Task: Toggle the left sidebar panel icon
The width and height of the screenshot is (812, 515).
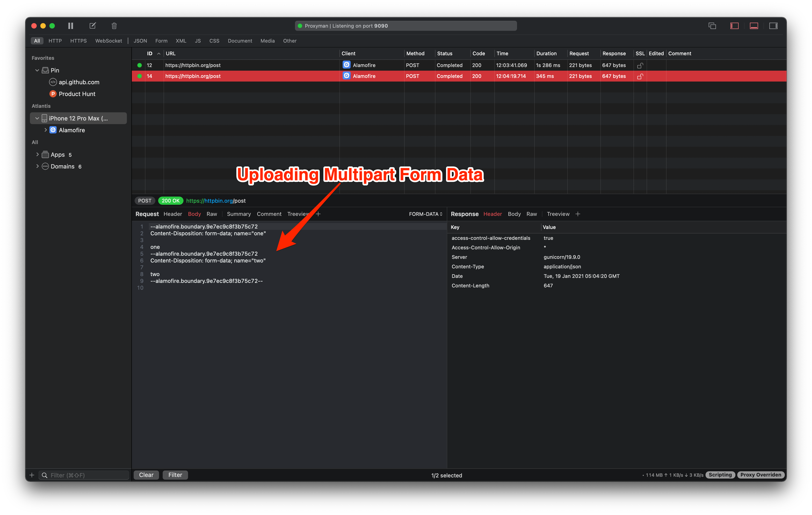Action: [734, 26]
